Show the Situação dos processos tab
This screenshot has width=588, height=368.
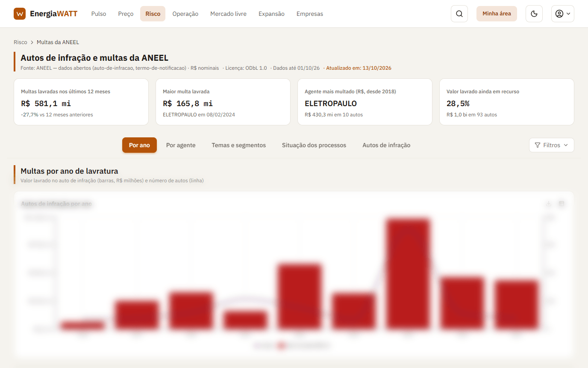pyautogui.click(x=314, y=145)
